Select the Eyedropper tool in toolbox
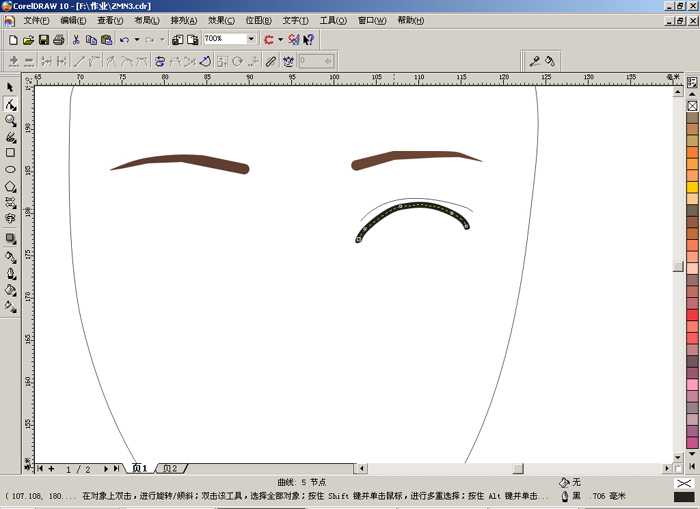Viewport: 700px width, 509px height. [10, 257]
